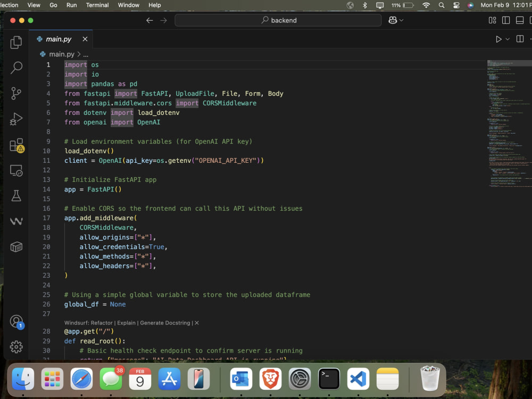Open the Windsurf sidebar icon
This screenshot has height=399, width=532.
16,221
